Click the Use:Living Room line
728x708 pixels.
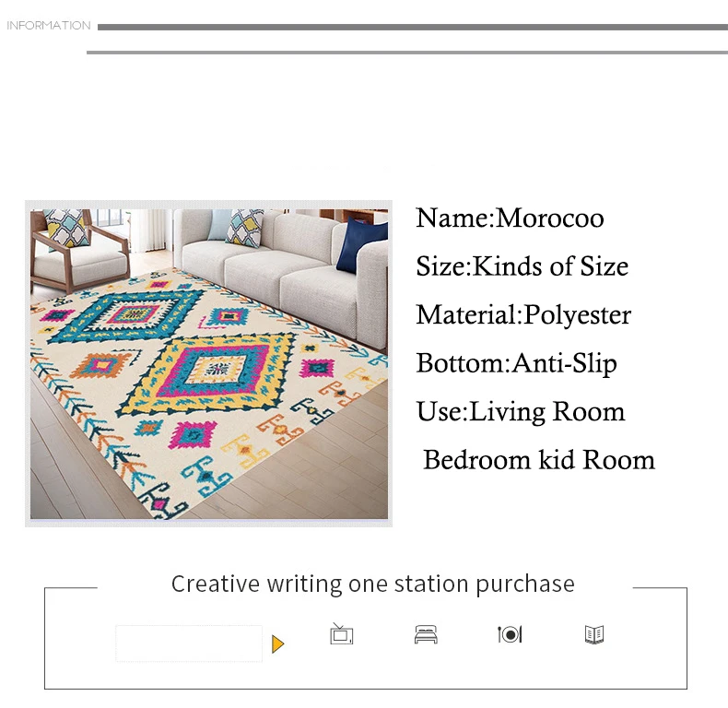click(521, 411)
